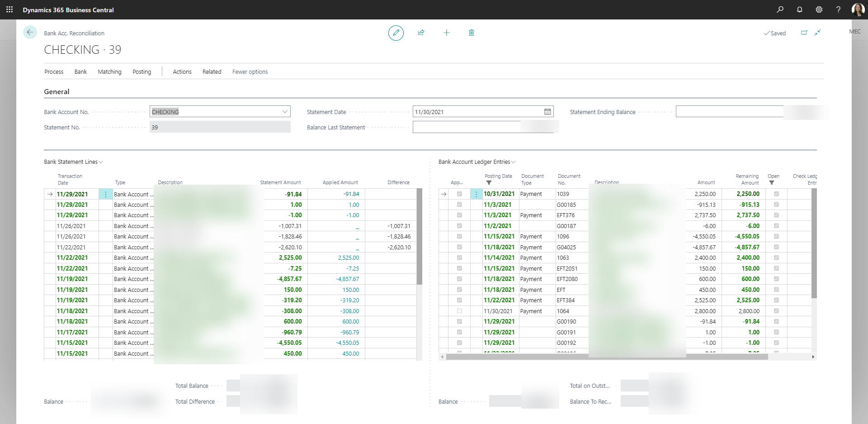This screenshot has width=868, height=424.
Task: Click the trash delete icon
Action: pyautogui.click(x=472, y=33)
